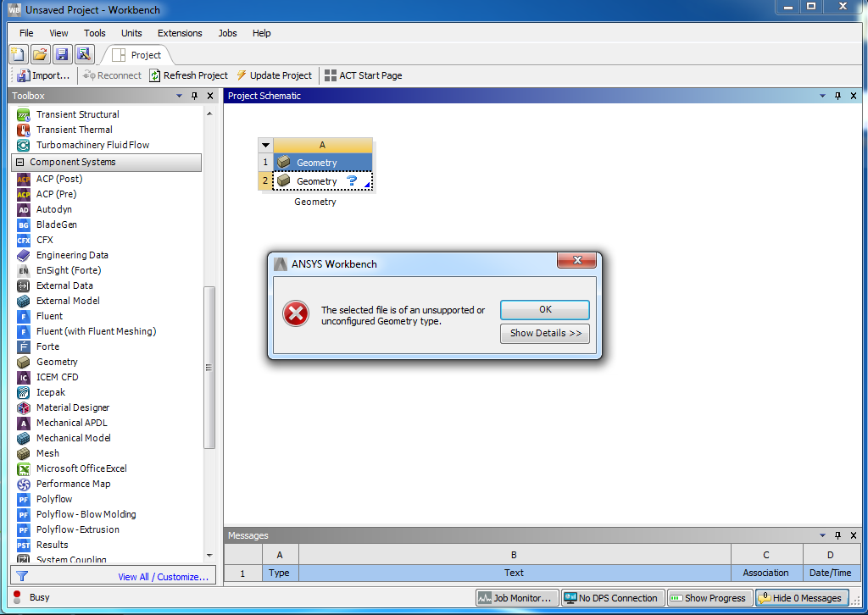Click Show Progress in status bar

(x=709, y=598)
